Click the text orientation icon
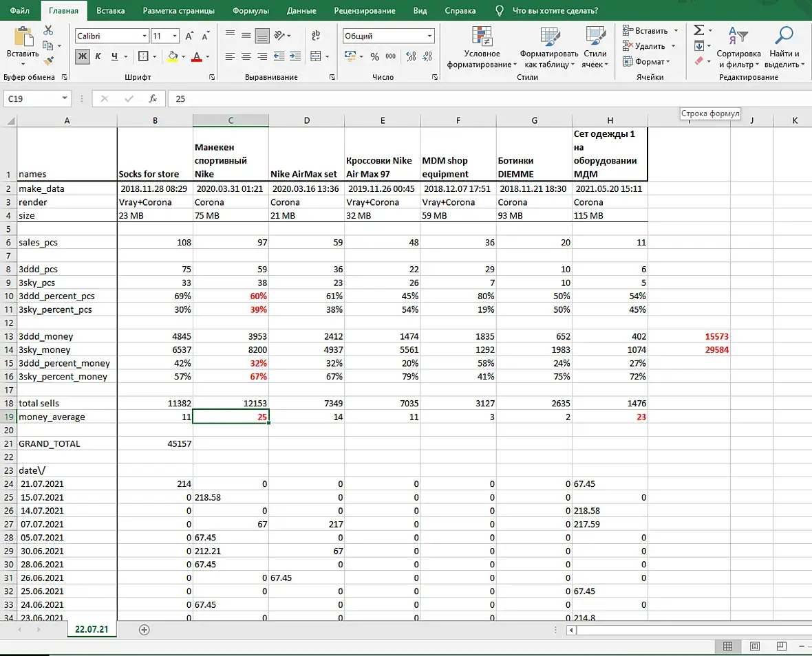Screen dimensions: 812x656 click(279, 35)
